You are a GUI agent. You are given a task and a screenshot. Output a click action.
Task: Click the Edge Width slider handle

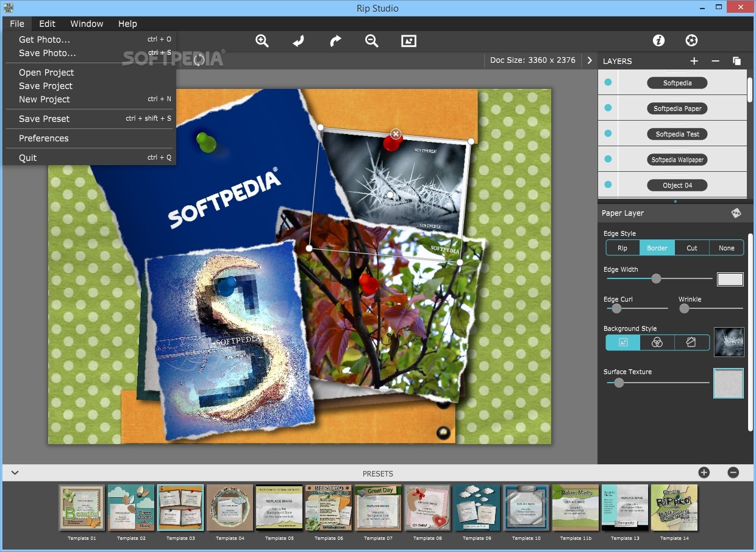pos(656,278)
